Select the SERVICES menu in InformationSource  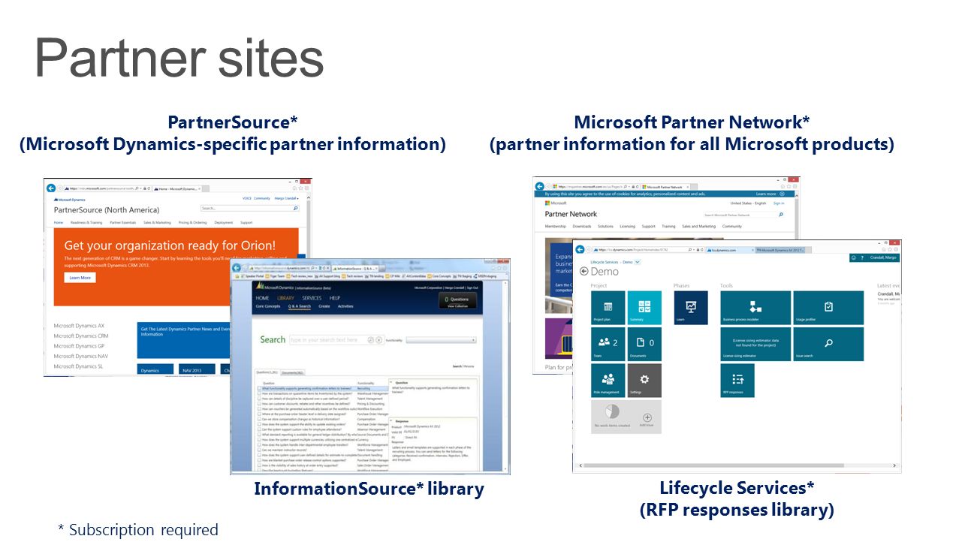(x=312, y=298)
